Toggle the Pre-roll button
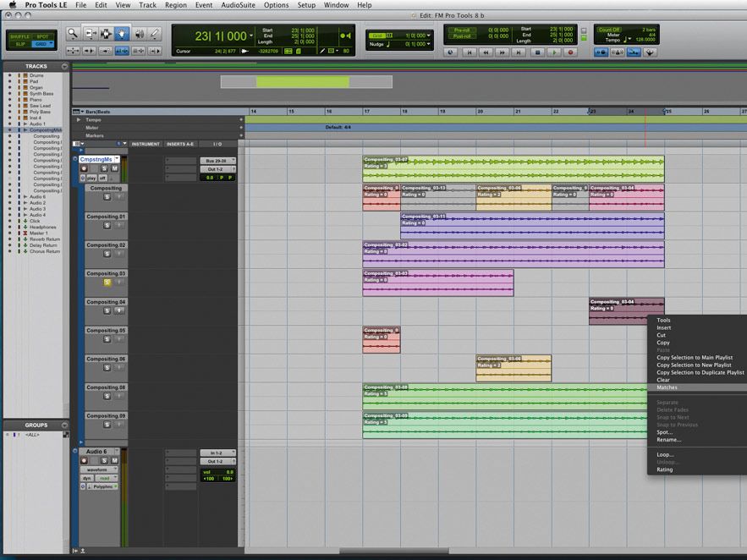The height and width of the screenshot is (560, 747). coord(462,30)
